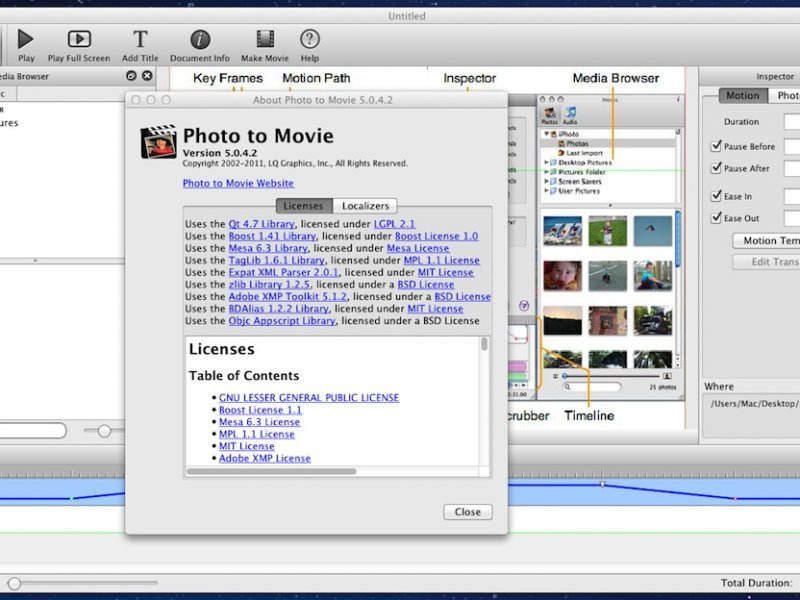This screenshot has height=600, width=800.
Task: Open the Expat XML Parser 2.0.1 link
Action: (x=283, y=272)
